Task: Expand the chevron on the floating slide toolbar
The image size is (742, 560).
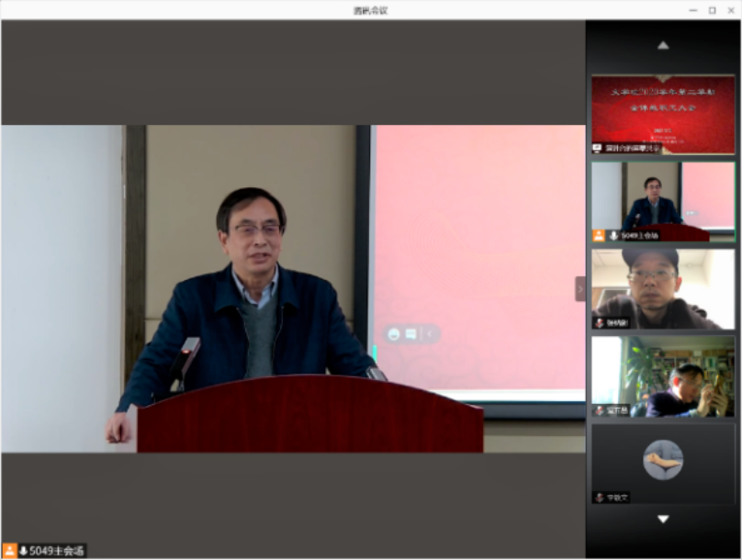Action: tap(431, 334)
